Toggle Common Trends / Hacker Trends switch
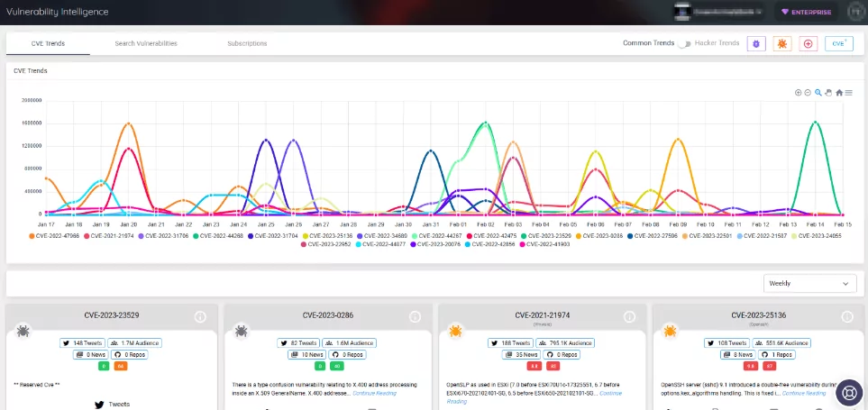Viewport: 868px width, 410px height. 685,44
